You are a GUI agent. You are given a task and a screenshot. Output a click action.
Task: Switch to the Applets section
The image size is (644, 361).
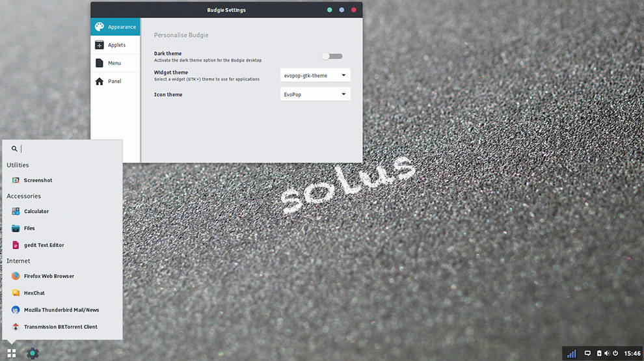[115, 45]
